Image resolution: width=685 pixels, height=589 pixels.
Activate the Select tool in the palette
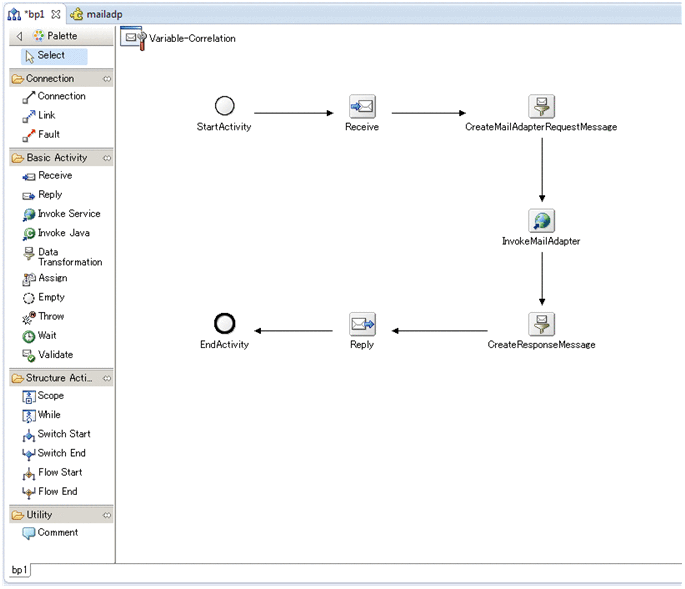[x=52, y=56]
